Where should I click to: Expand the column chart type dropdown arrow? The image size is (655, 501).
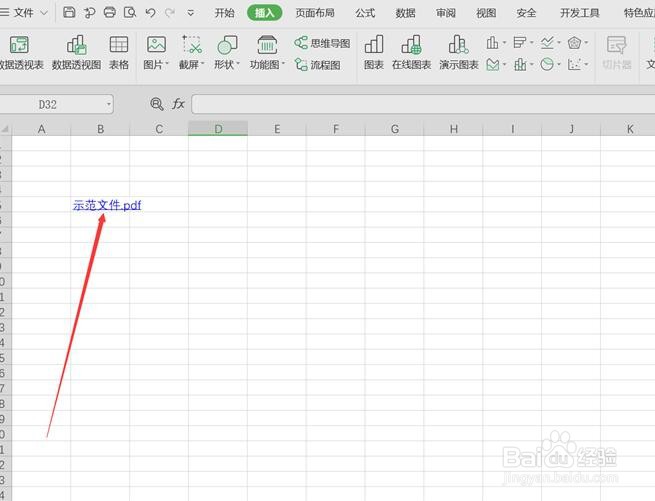[x=504, y=43]
